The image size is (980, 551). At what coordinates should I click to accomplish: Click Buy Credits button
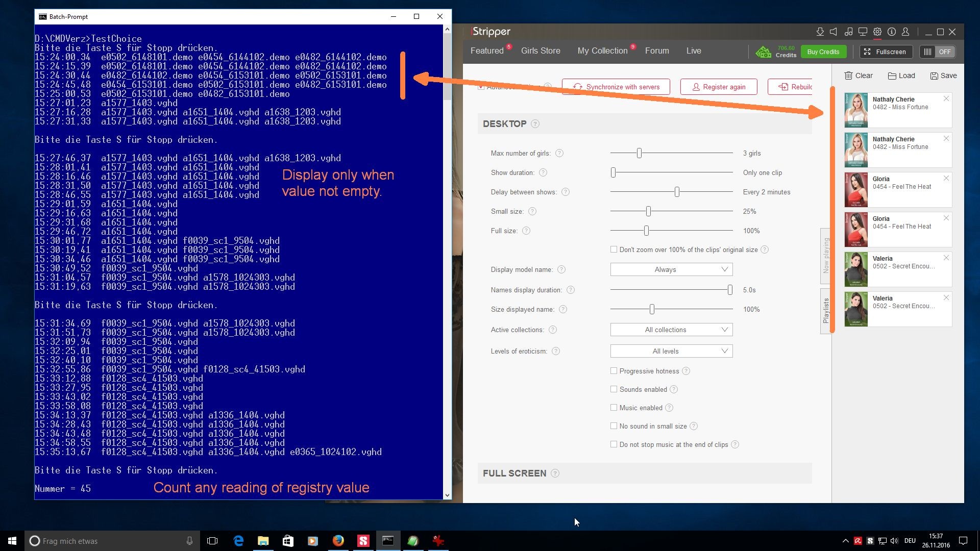pyautogui.click(x=823, y=52)
